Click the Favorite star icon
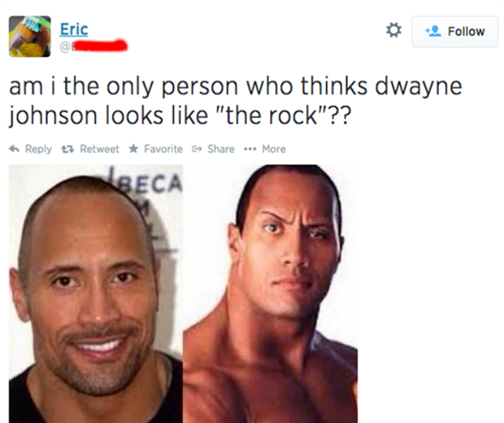504x423 pixels. [x=133, y=149]
